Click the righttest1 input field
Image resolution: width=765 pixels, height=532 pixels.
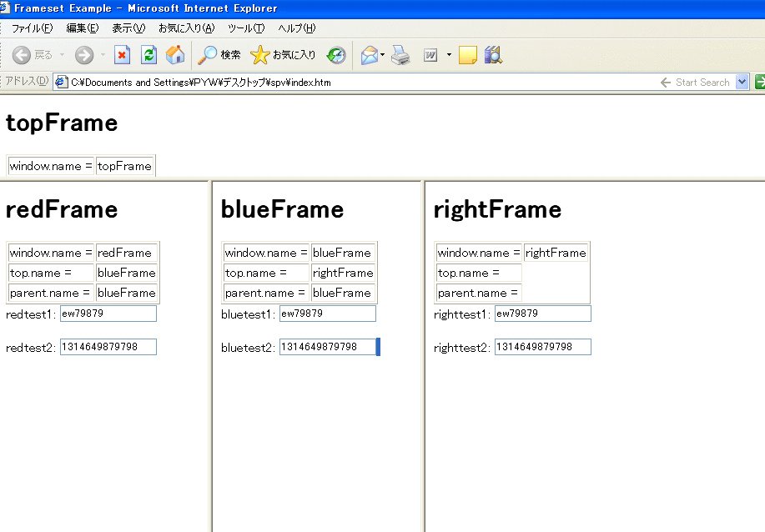click(x=543, y=314)
